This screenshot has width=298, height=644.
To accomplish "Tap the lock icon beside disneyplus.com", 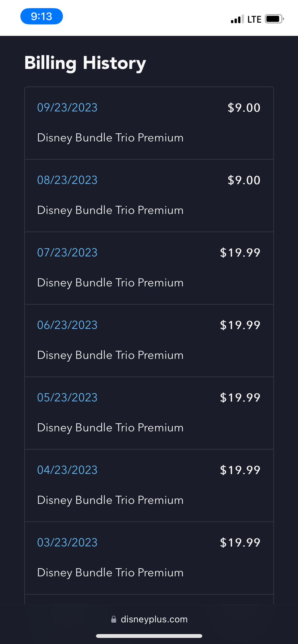I will tap(114, 619).
